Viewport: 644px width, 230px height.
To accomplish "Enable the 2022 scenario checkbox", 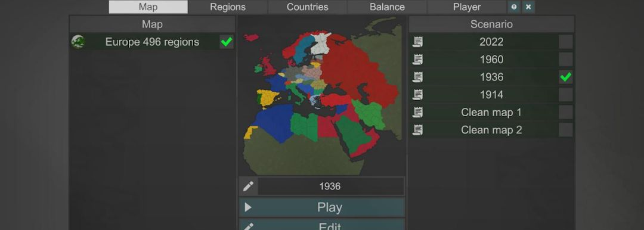I will [x=565, y=42].
